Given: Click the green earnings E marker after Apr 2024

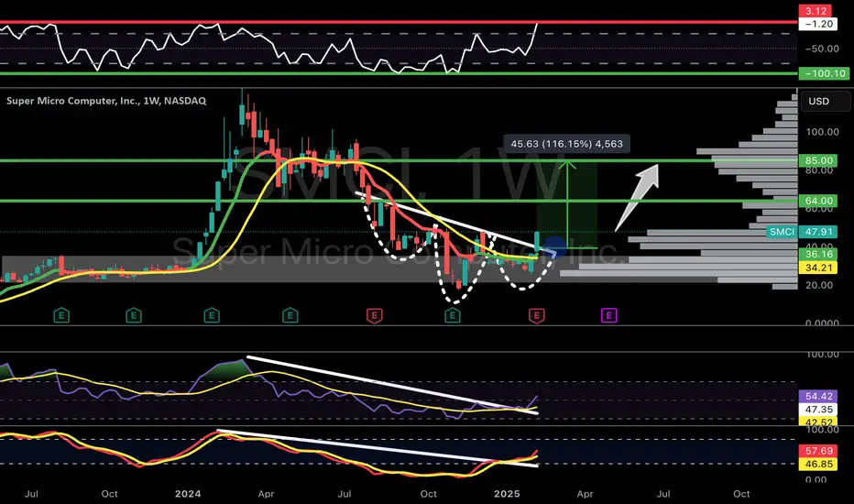Looking at the screenshot, I should point(290,315).
